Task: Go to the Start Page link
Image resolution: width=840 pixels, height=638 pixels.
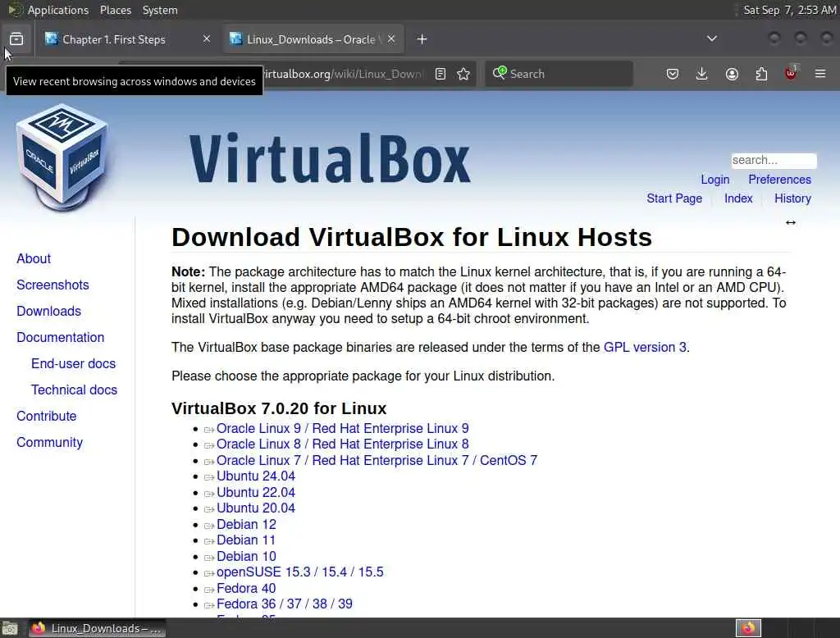Action: click(x=674, y=198)
